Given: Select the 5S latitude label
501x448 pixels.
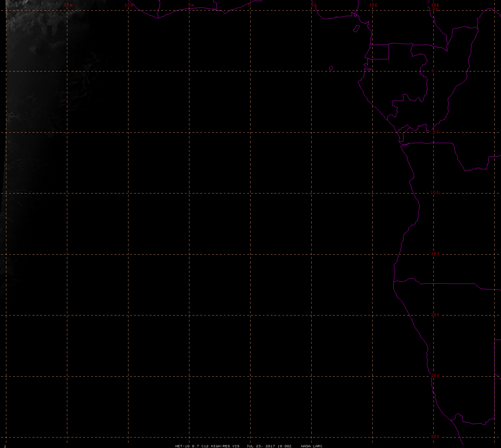Looking at the screenshot, I should pos(436,132).
